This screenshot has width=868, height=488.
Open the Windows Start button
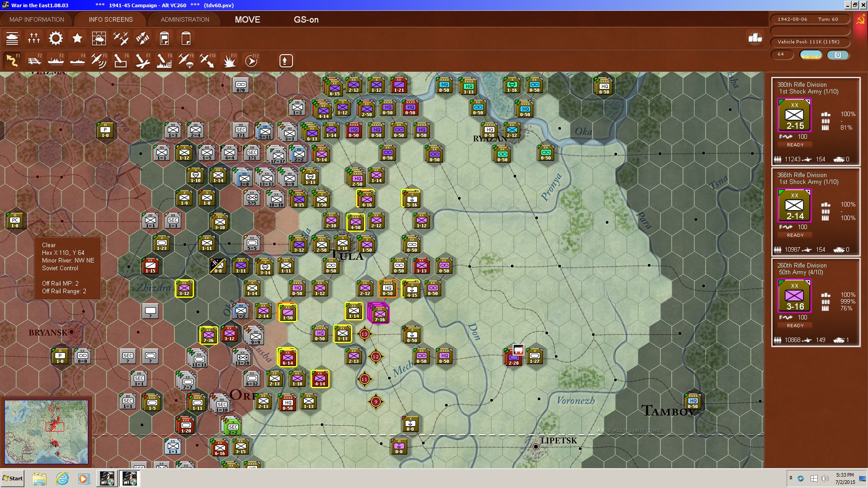point(12,479)
